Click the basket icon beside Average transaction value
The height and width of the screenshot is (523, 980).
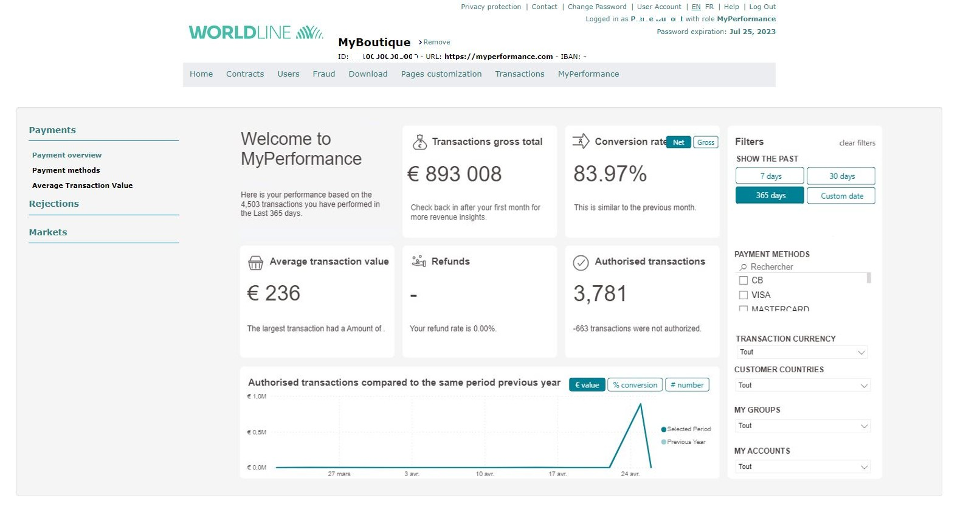(x=256, y=263)
